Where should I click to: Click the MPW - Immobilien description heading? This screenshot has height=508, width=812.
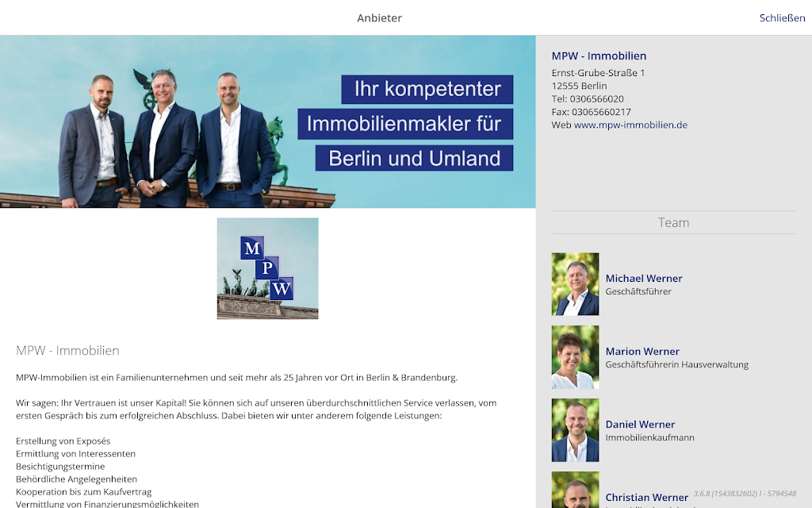tap(67, 351)
